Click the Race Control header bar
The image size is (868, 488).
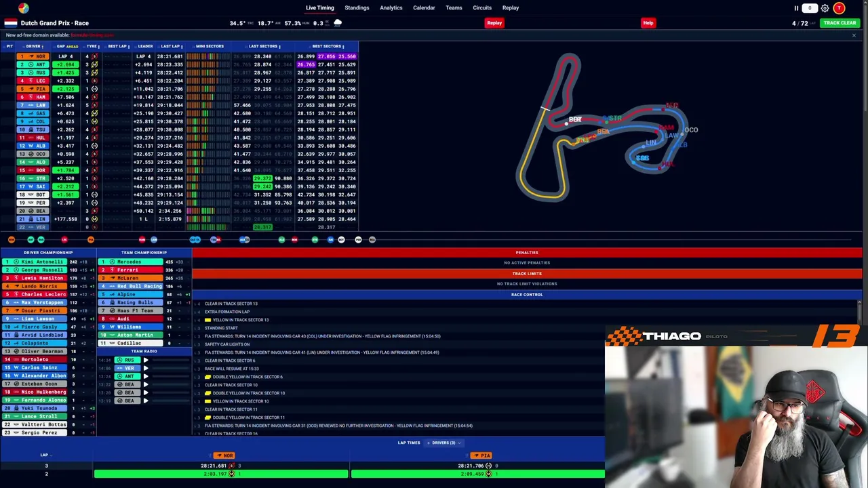click(527, 295)
